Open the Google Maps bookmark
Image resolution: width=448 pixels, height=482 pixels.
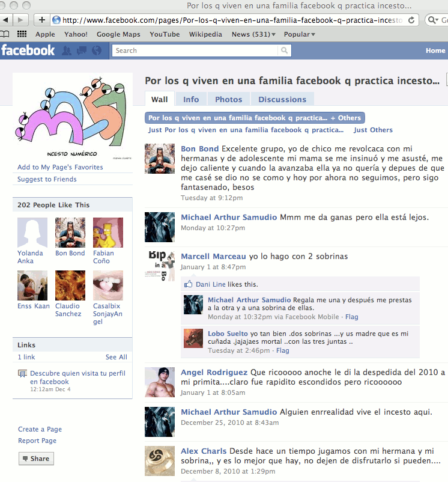[118, 34]
